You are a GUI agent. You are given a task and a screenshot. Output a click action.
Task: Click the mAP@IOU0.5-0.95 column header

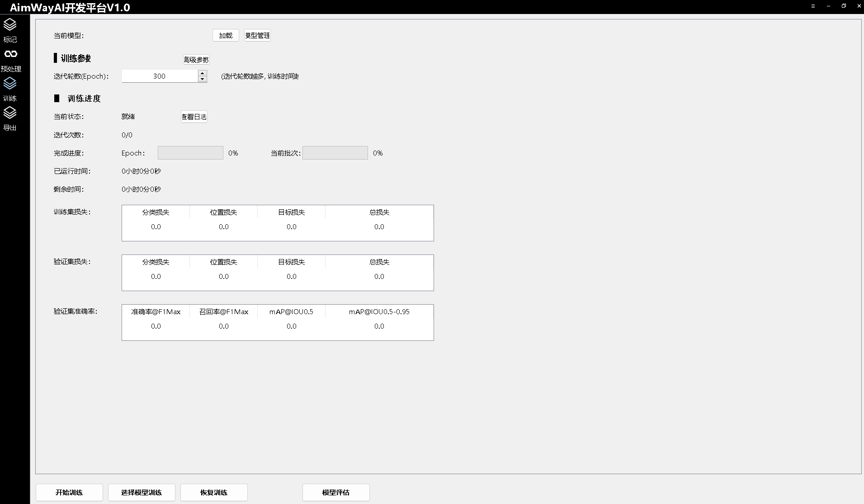coord(379,311)
